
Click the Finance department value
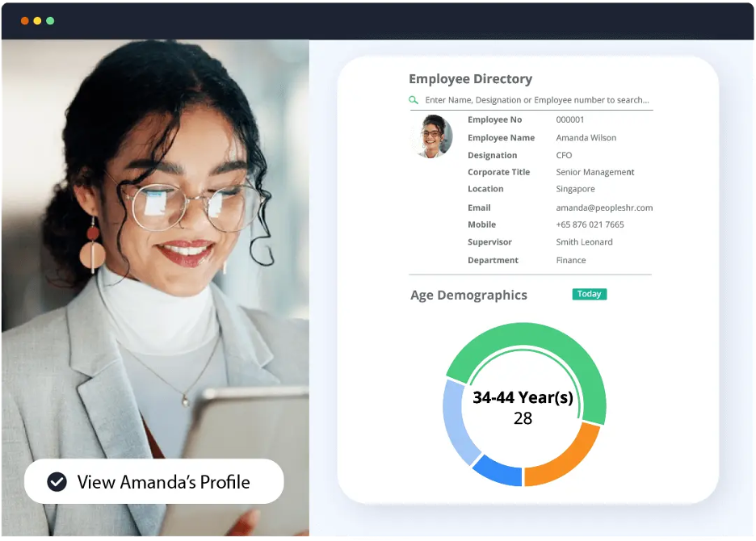click(571, 260)
